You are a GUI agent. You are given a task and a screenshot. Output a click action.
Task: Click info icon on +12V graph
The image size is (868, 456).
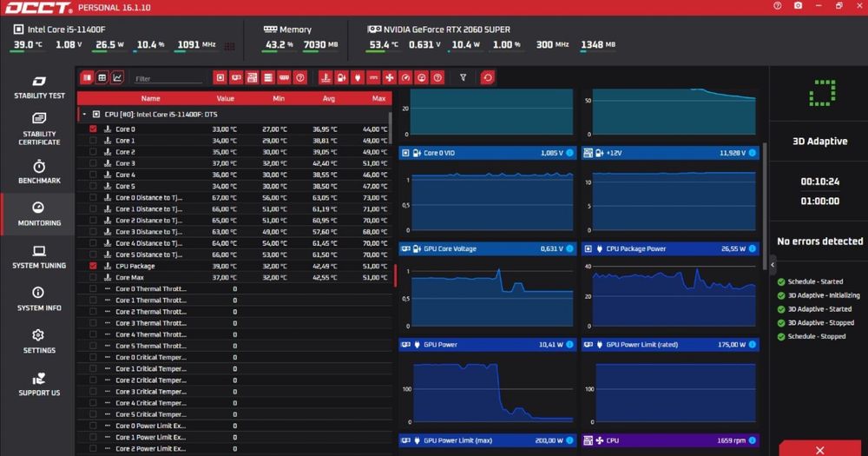coord(753,153)
